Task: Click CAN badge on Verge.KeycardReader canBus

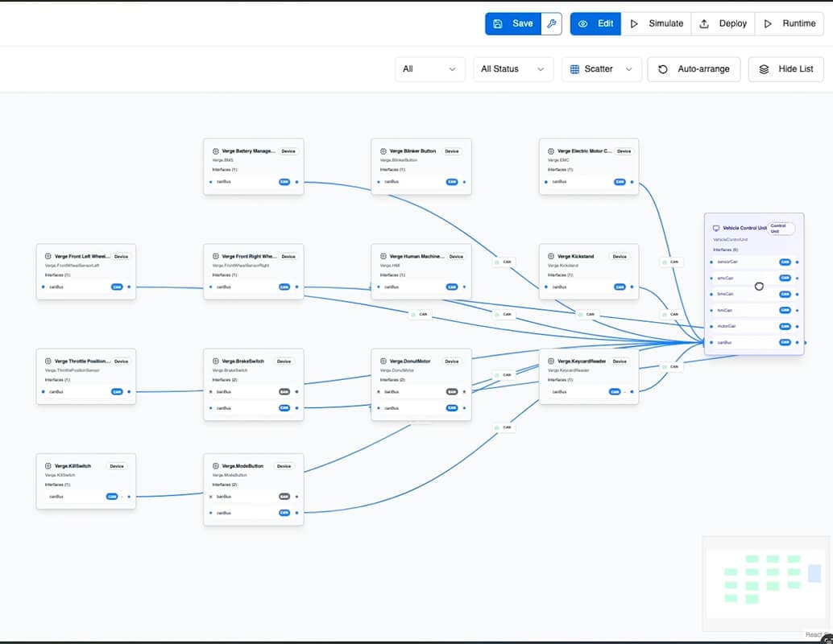Action: coord(615,392)
